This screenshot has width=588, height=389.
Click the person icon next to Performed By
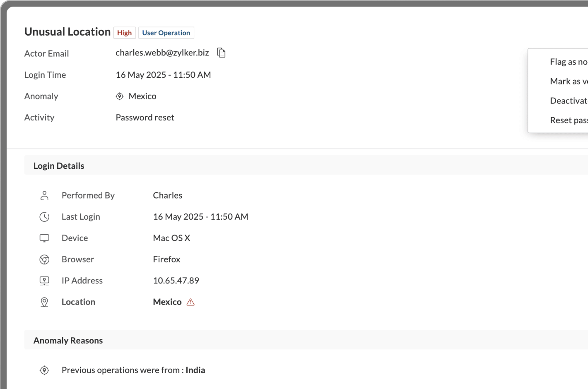pos(44,195)
